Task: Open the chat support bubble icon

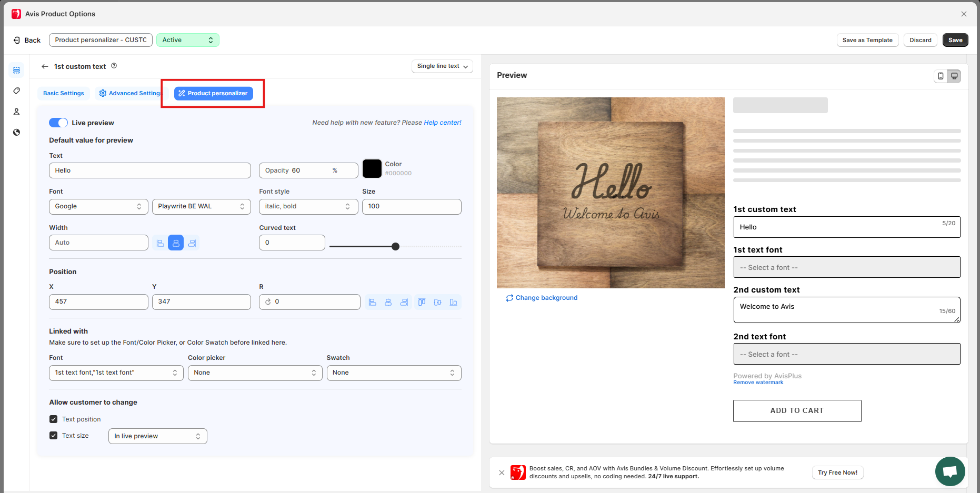Action: (x=949, y=471)
